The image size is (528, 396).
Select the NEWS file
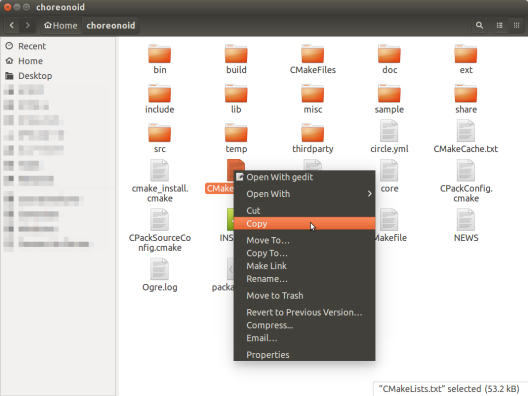point(466,226)
